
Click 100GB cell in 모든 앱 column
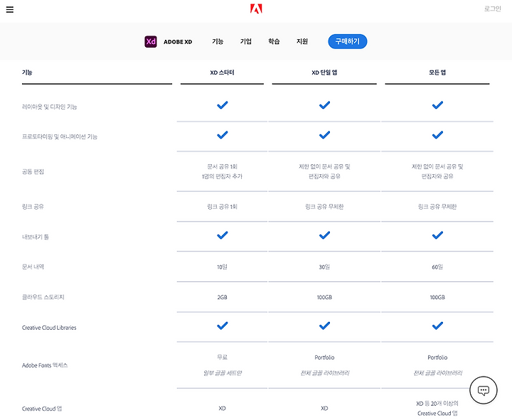[437, 297]
